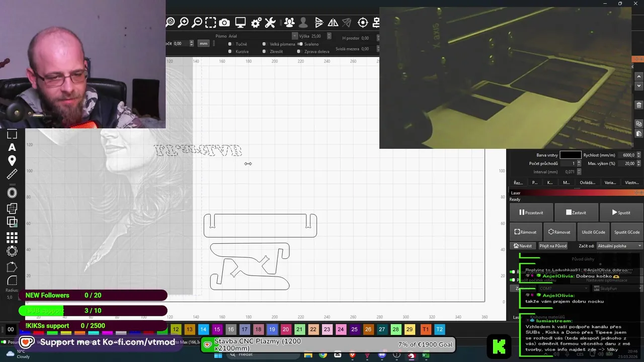This screenshot has height=362, width=644.
Task: Switch to the K... tab
Action: tap(550, 183)
